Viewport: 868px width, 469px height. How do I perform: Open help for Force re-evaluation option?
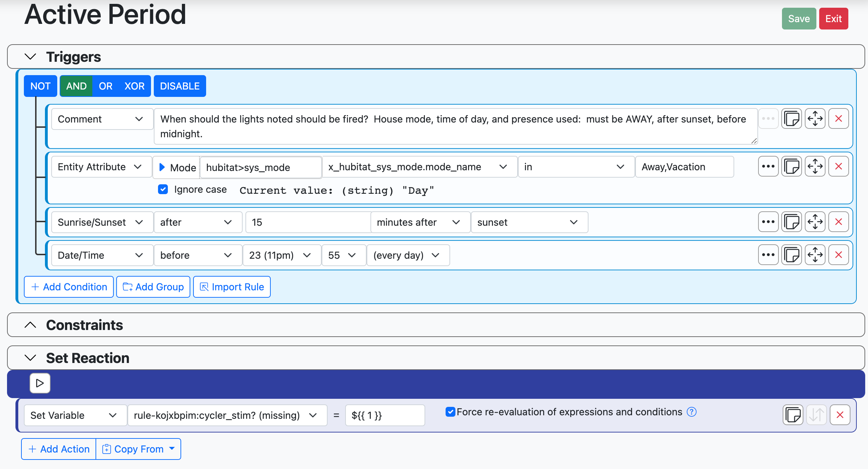(x=691, y=412)
